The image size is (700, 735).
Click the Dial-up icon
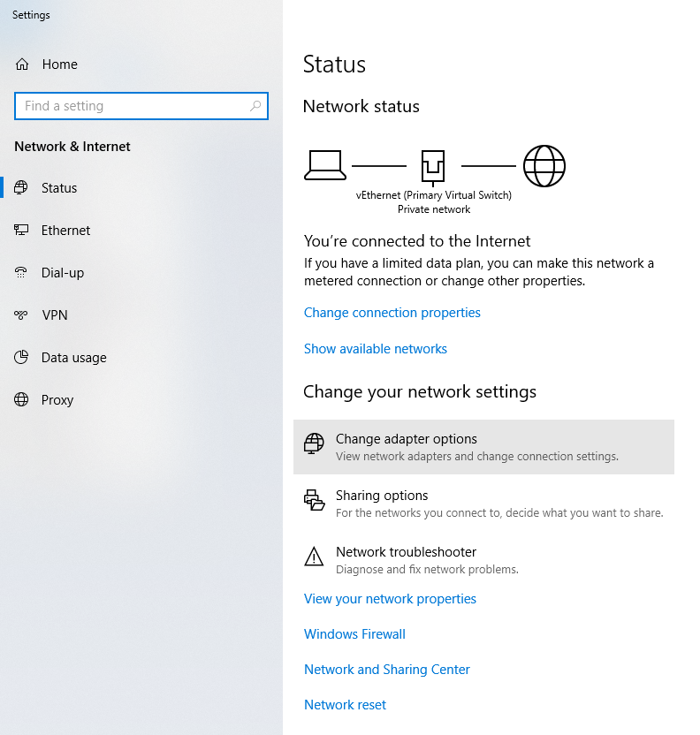coord(22,273)
